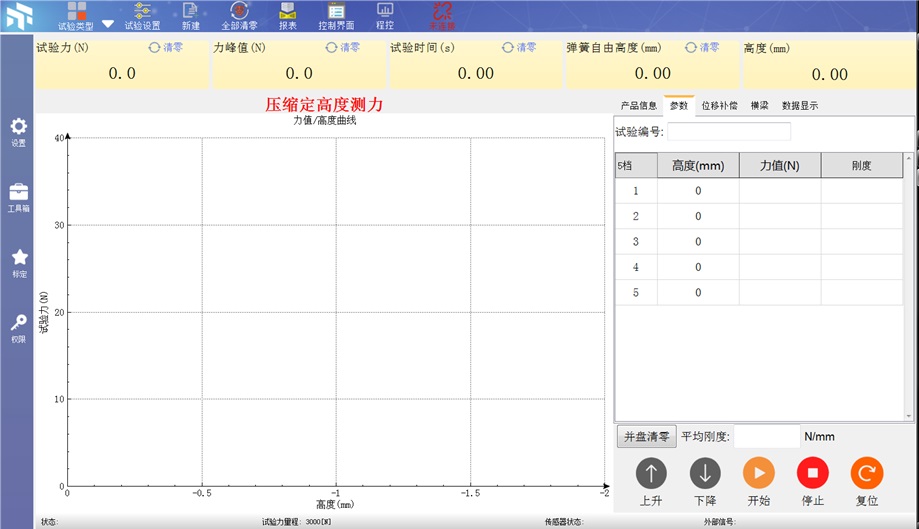Click the 全部清零 zero-all icon
Viewport: 919px width, 529px height.
[238, 14]
